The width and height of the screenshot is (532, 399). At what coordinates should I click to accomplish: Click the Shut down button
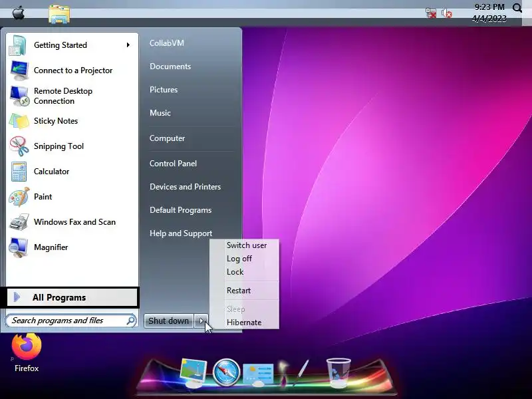(169, 321)
